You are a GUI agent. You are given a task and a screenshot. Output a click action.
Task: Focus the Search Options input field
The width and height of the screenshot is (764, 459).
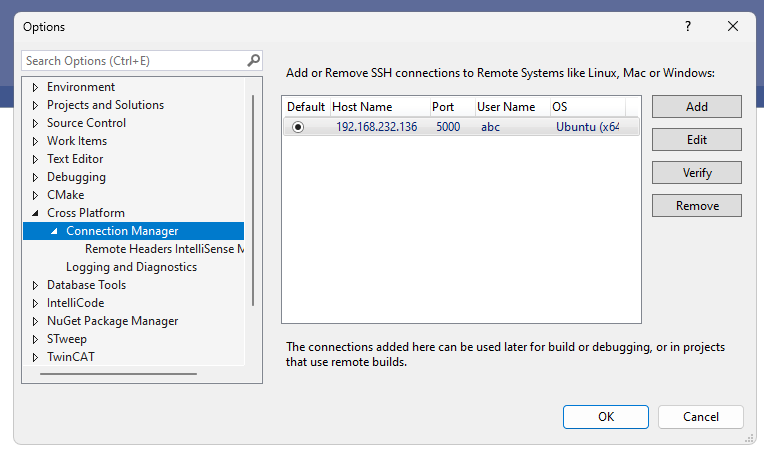coord(134,60)
